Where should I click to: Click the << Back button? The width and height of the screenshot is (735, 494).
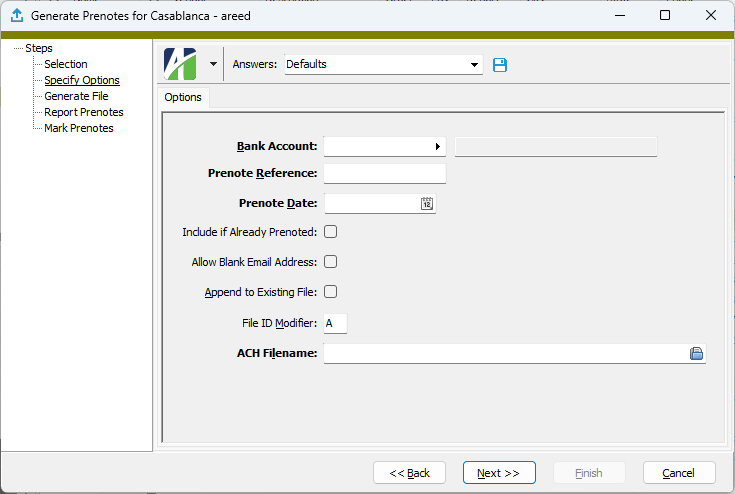coord(409,473)
